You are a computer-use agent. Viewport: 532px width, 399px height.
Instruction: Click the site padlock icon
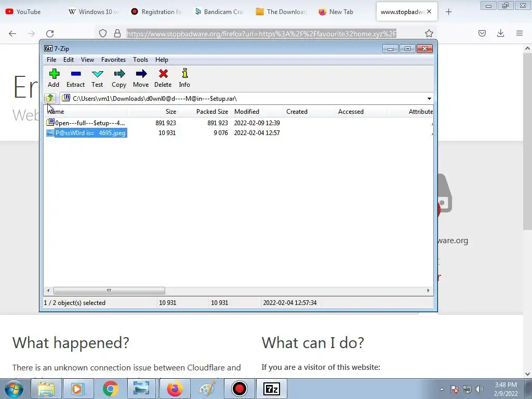point(117,33)
